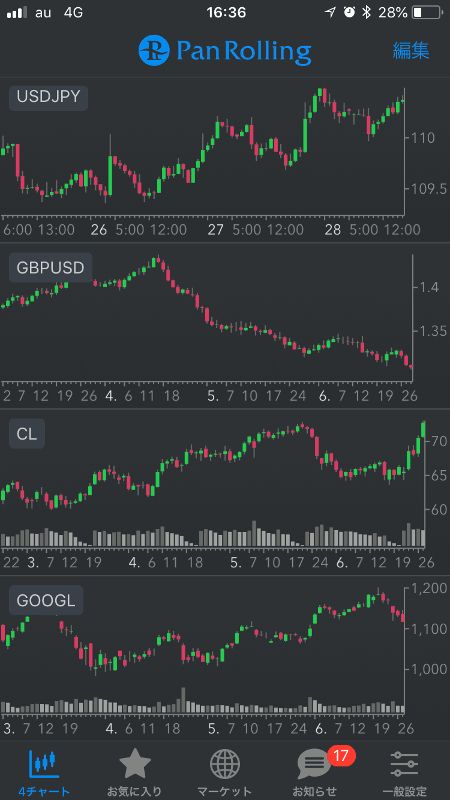The width and height of the screenshot is (450, 800).
Task: Tap the USDJPY candlestick chart area
Action: tap(203, 148)
